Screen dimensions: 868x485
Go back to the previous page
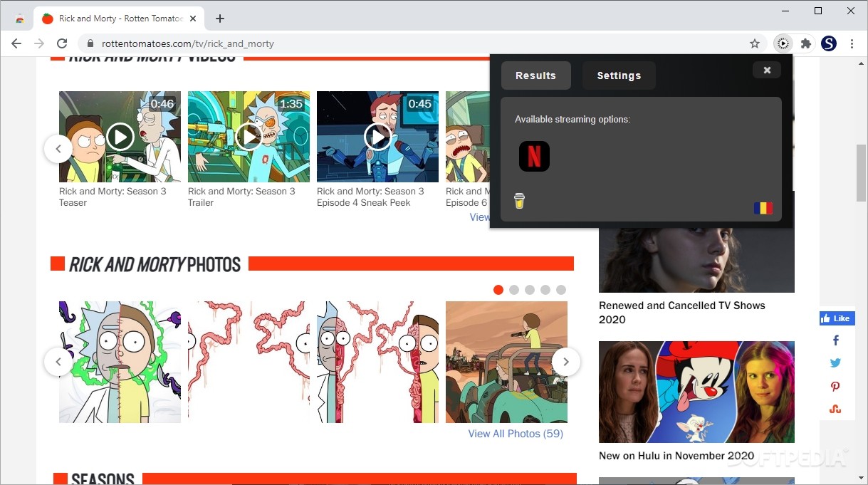tap(16, 43)
